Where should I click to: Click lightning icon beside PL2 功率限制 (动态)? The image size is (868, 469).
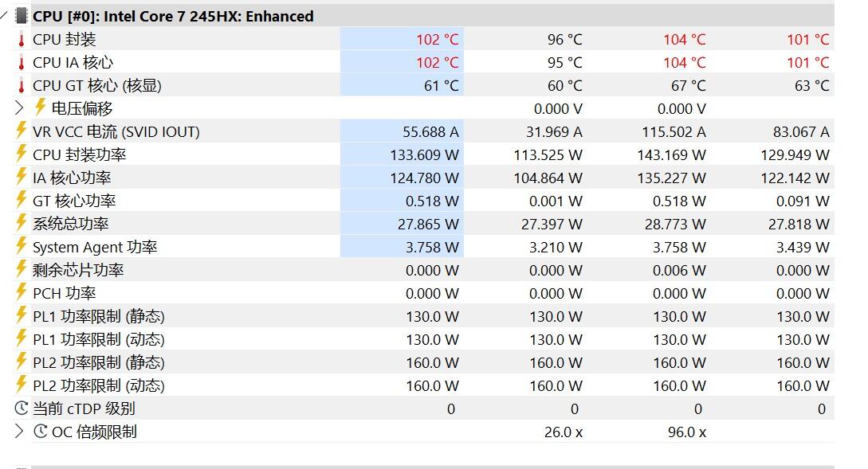pyautogui.click(x=21, y=384)
